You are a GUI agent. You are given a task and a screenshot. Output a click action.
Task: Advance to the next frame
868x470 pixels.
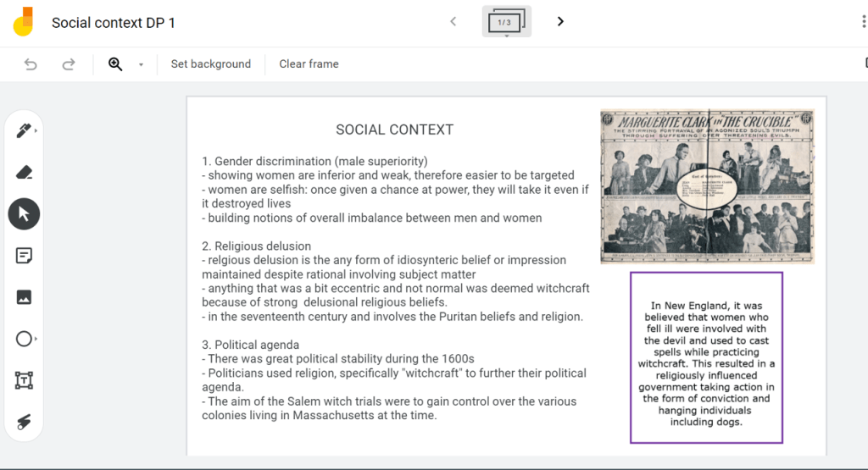pyautogui.click(x=560, y=22)
